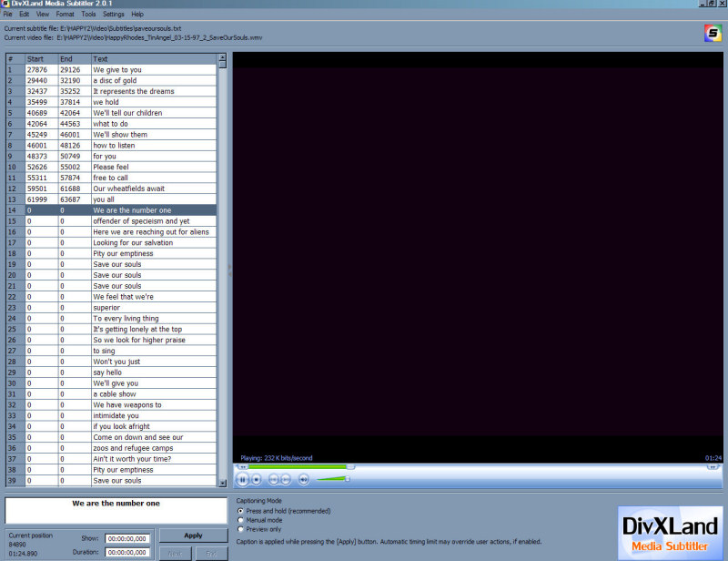Click the Start column header
Screen dimensions: 728x561
pyautogui.click(x=42, y=59)
